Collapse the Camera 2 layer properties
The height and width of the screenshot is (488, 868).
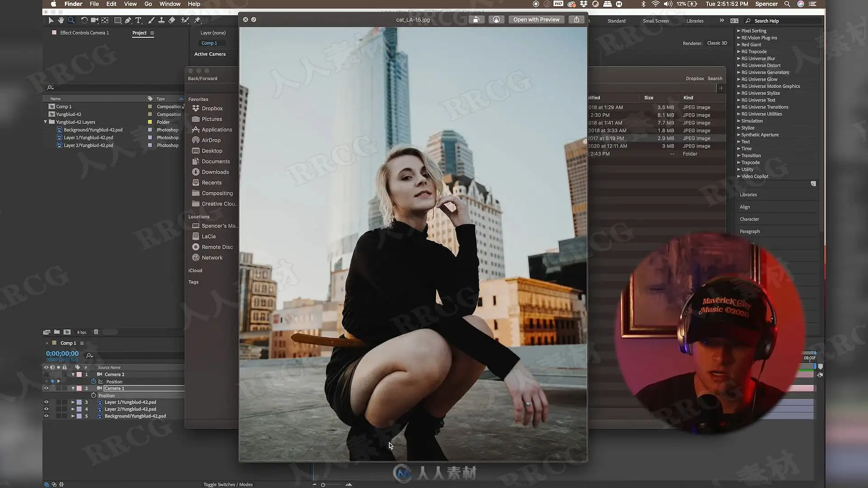[x=73, y=375]
